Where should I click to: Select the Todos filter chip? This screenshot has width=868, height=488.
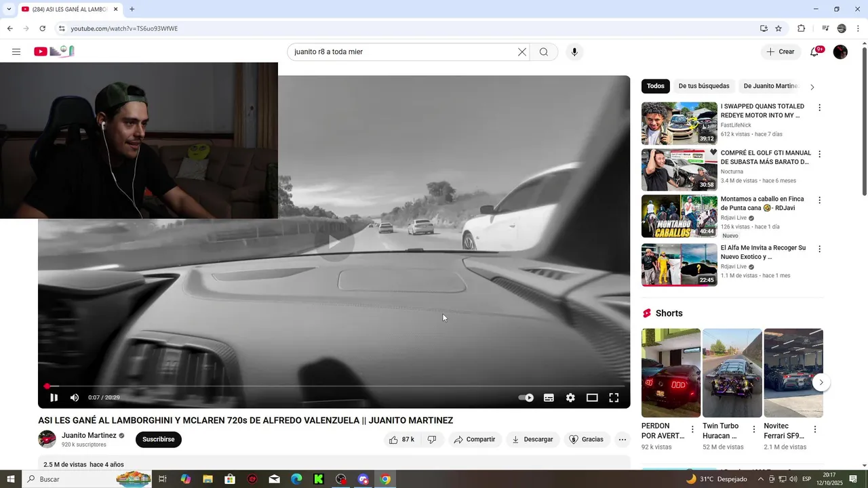point(656,86)
